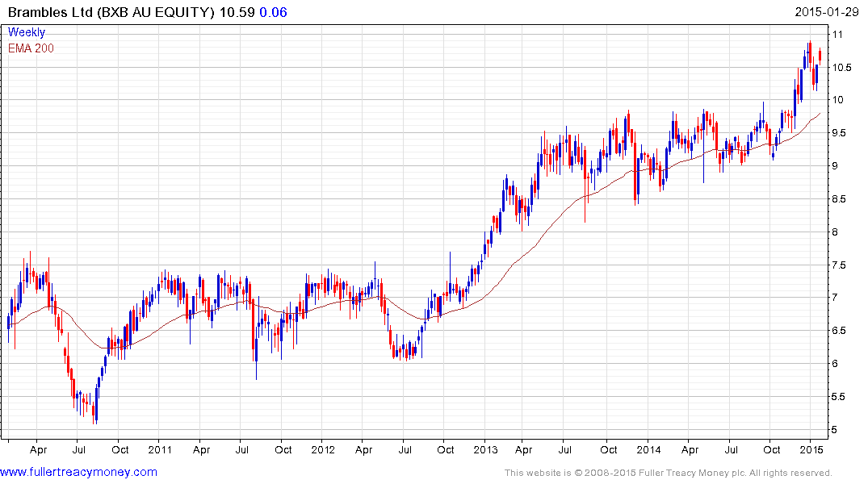Click the 9.5 price axis label
The width and height of the screenshot is (868, 484).
pos(839,133)
